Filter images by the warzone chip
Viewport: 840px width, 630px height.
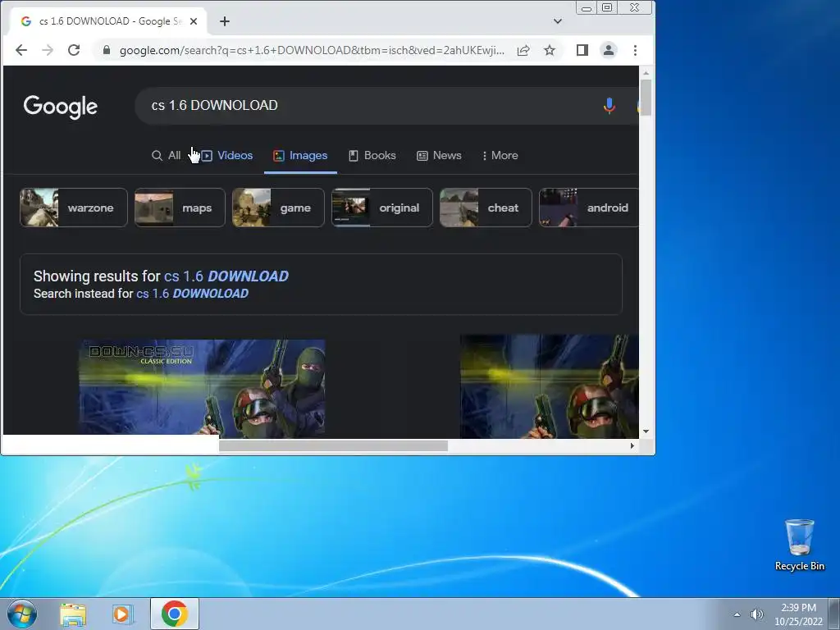pos(74,208)
